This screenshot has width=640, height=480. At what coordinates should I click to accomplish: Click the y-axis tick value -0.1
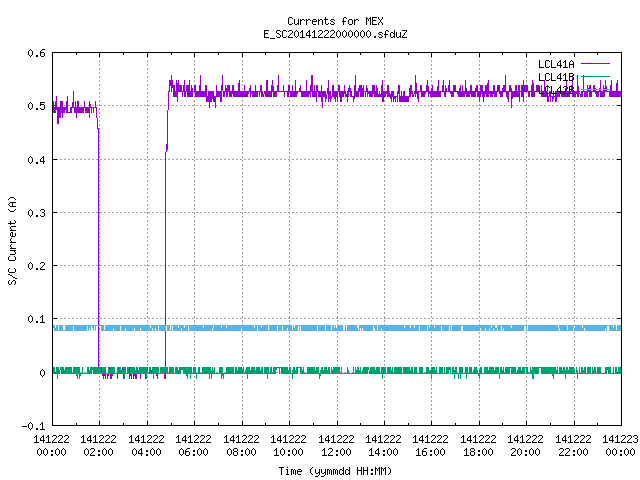coord(33,426)
